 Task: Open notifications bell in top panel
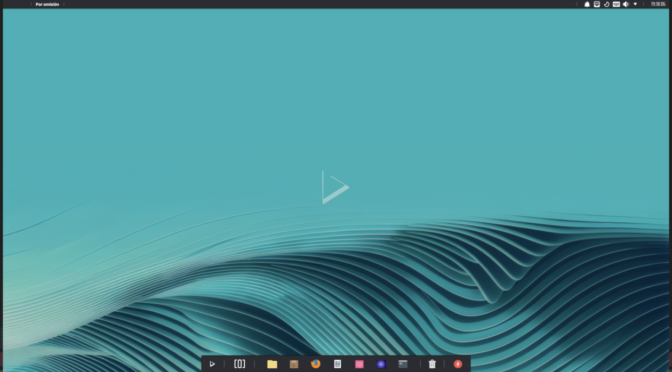pyautogui.click(x=587, y=4)
